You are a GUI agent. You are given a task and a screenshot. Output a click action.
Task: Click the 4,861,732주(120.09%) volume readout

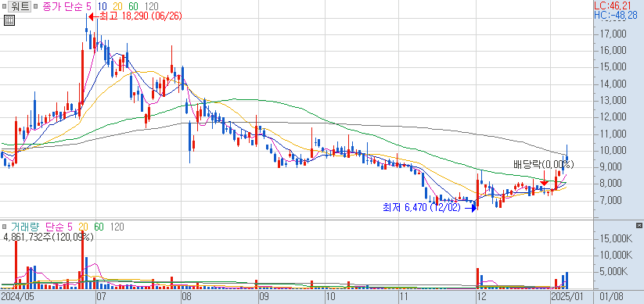[48, 237]
